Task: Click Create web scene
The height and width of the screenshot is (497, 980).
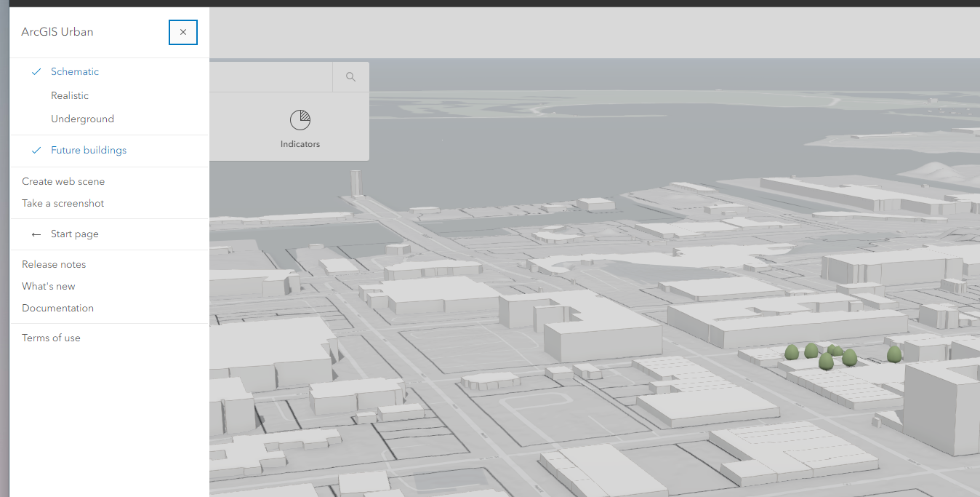Action: [64, 181]
